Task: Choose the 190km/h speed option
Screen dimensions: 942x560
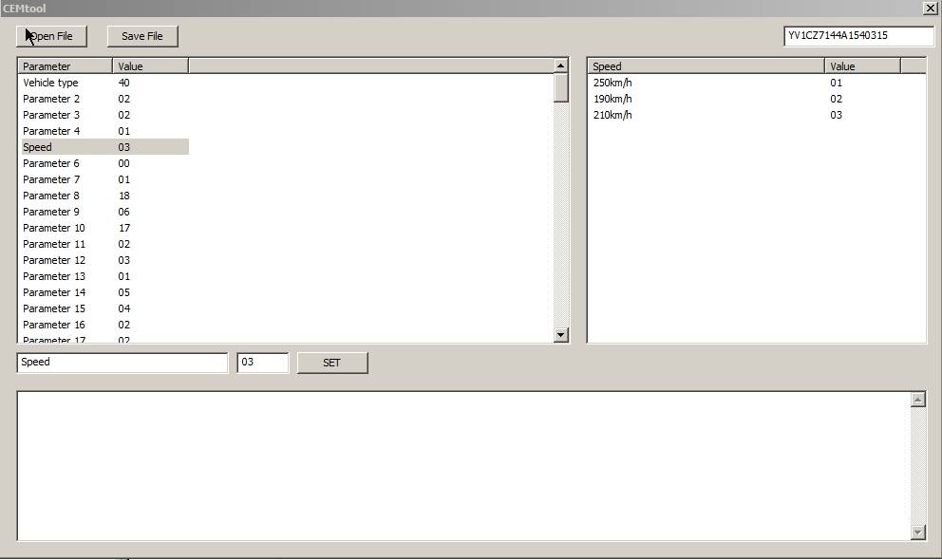Action: point(612,99)
